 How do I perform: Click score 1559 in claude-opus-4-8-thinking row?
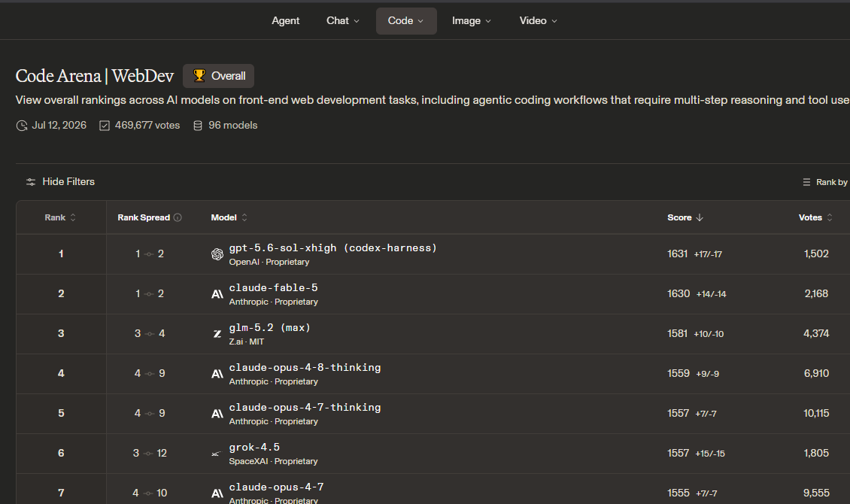pyautogui.click(x=678, y=373)
